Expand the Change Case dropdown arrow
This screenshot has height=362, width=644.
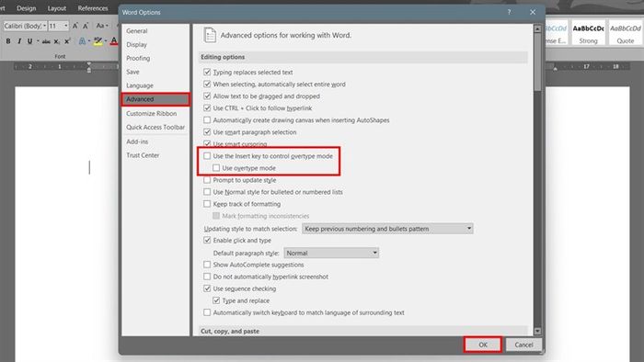pos(108,26)
